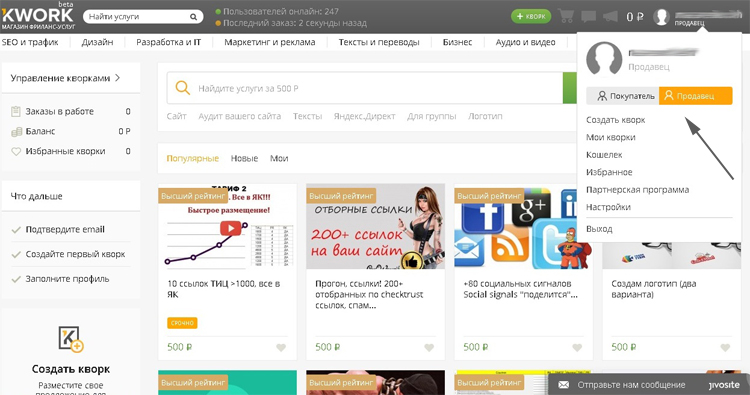The height and width of the screenshot is (395, 750).
Task: Open the 'Тексты и переводы' category dropdown
Action: (x=379, y=42)
